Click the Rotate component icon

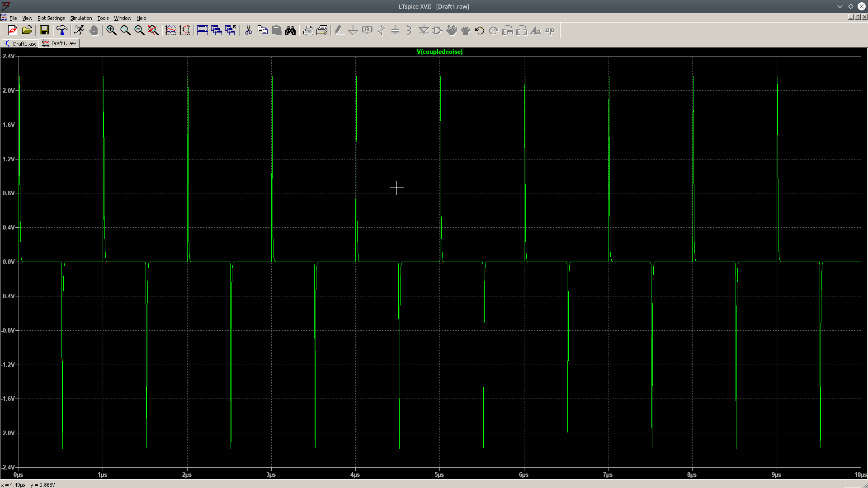(507, 30)
